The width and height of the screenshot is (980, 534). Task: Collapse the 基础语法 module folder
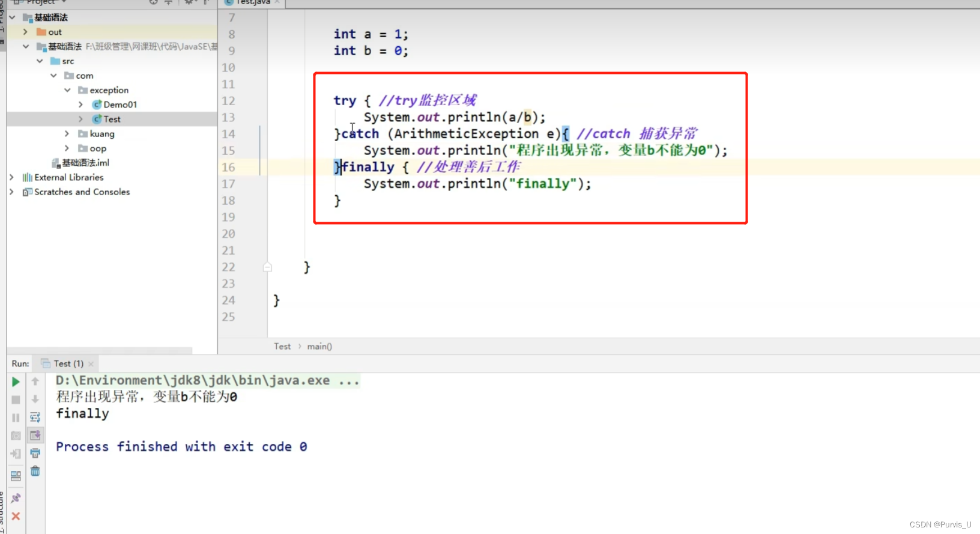point(25,46)
